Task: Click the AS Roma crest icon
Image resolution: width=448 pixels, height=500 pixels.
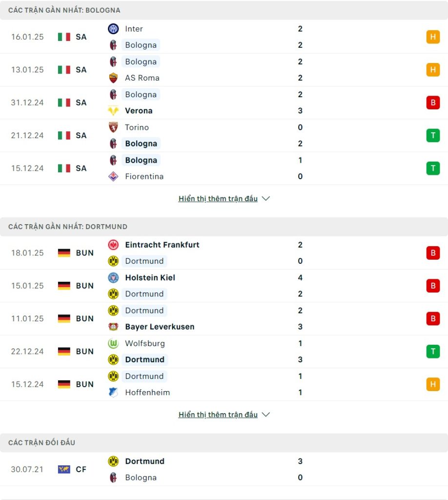Action: pos(113,78)
